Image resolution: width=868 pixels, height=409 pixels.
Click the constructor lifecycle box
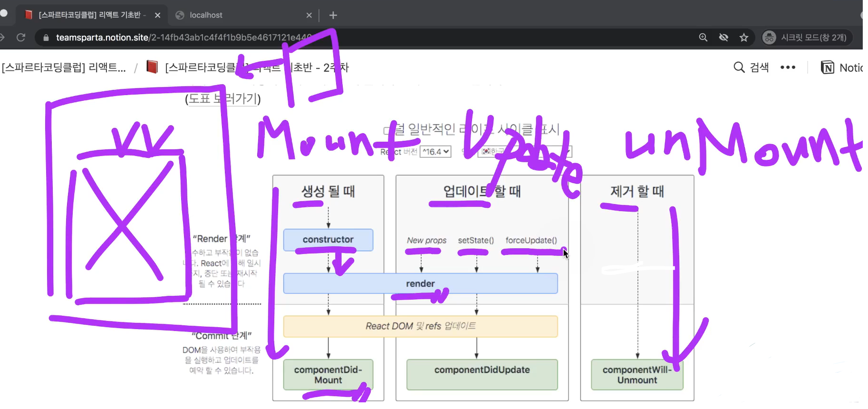click(328, 240)
